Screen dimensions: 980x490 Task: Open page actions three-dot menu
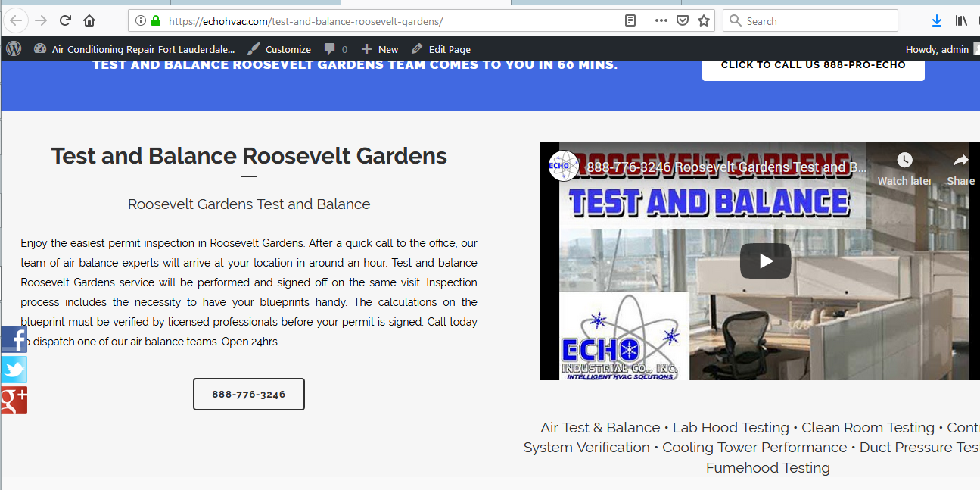[x=661, y=21]
